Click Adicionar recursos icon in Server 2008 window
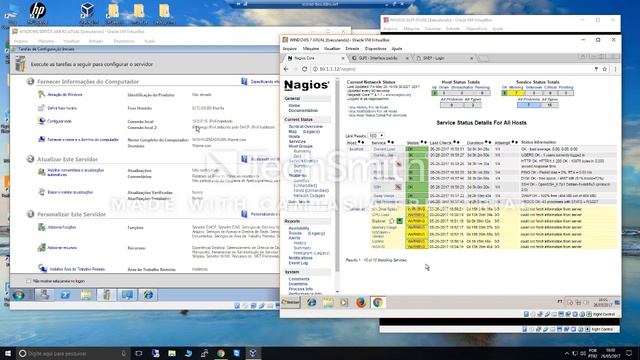The image size is (640, 360). pyautogui.click(x=42, y=247)
